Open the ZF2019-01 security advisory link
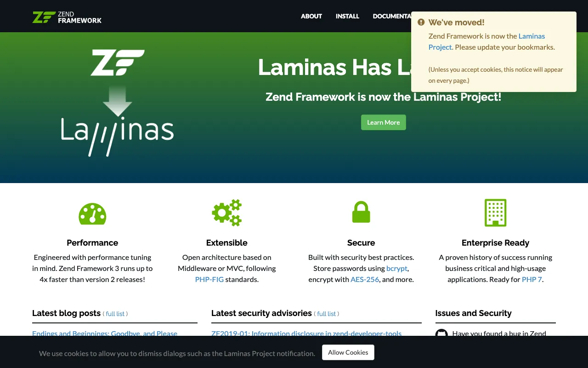This screenshot has width=588, height=368. click(x=306, y=333)
